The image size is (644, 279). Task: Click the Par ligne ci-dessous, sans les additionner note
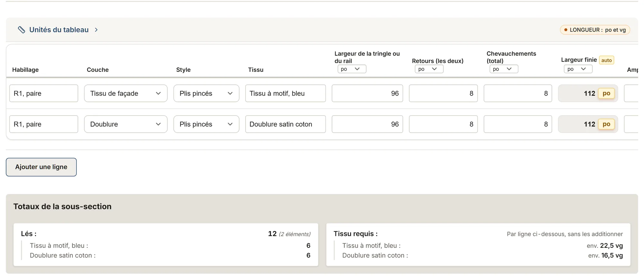point(565,234)
